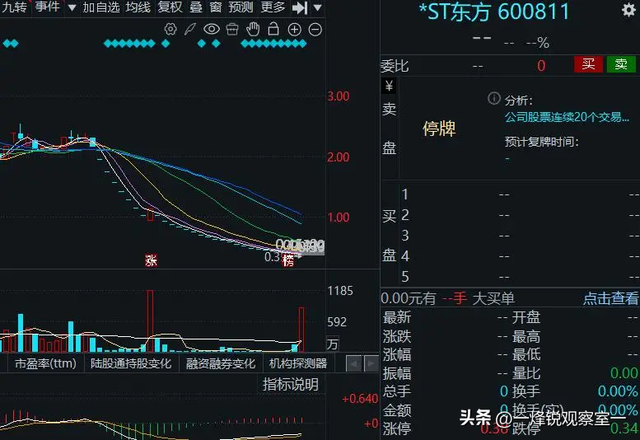Click the *ST东方 600811 stock title
Viewport: 640px width, 440px height.
494,11
